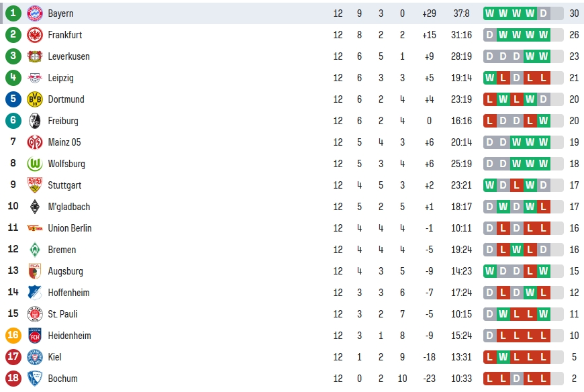Click the Stuttgart team row name
The height and width of the screenshot is (392, 584).
tap(64, 185)
